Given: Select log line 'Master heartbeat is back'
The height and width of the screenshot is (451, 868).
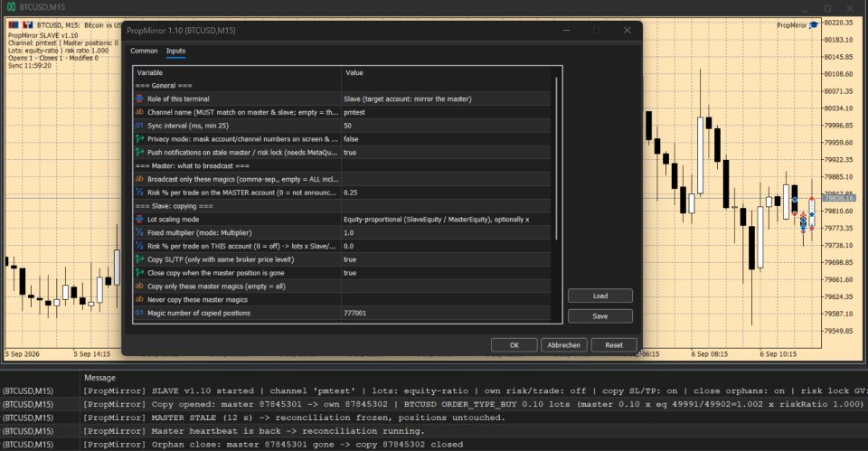Looking at the screenshot, I should pyautogui.click(x=434, y=431).
